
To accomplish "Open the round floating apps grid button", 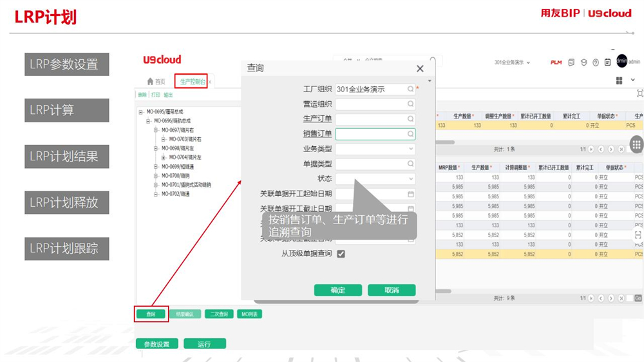I will tap(636, 144).
